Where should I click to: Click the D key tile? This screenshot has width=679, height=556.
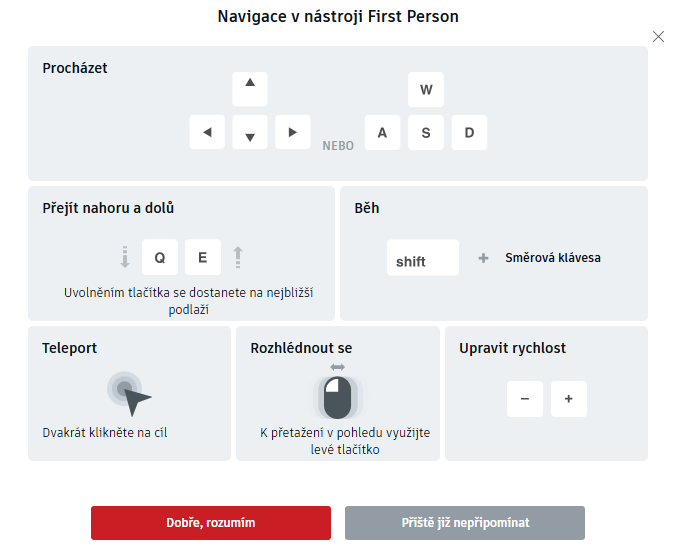point(469,133)
